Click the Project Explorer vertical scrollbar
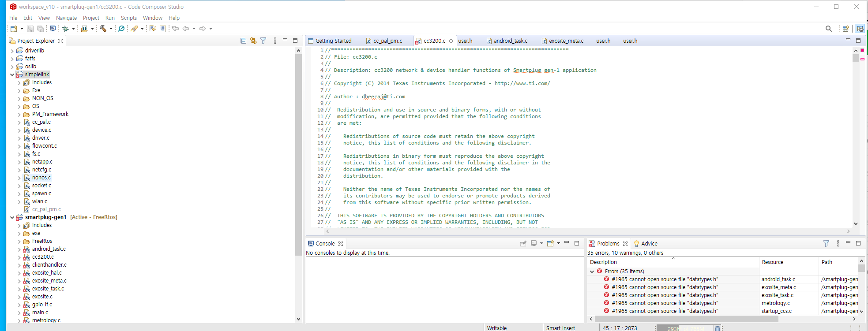 click(x=298, y=154)
